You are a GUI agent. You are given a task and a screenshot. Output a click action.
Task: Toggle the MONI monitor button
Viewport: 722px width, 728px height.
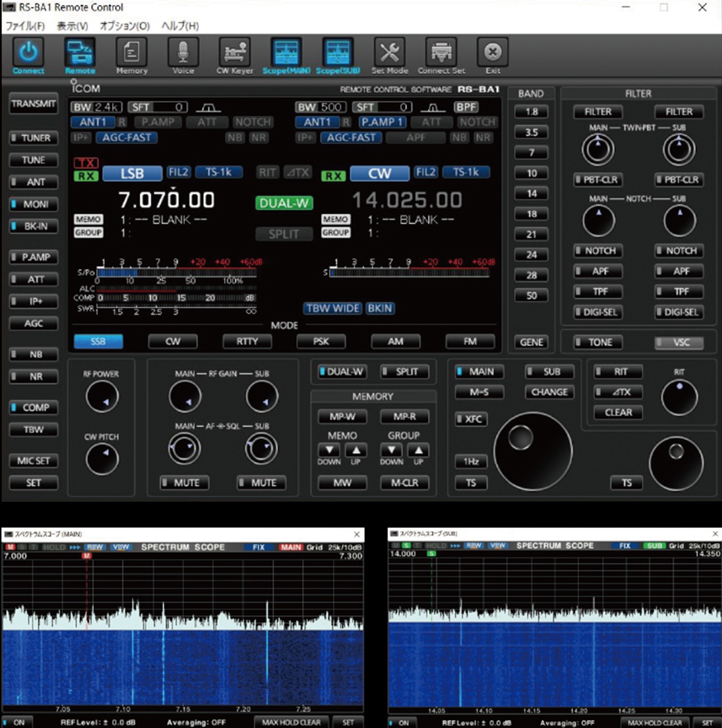click(x=34, y=204)
